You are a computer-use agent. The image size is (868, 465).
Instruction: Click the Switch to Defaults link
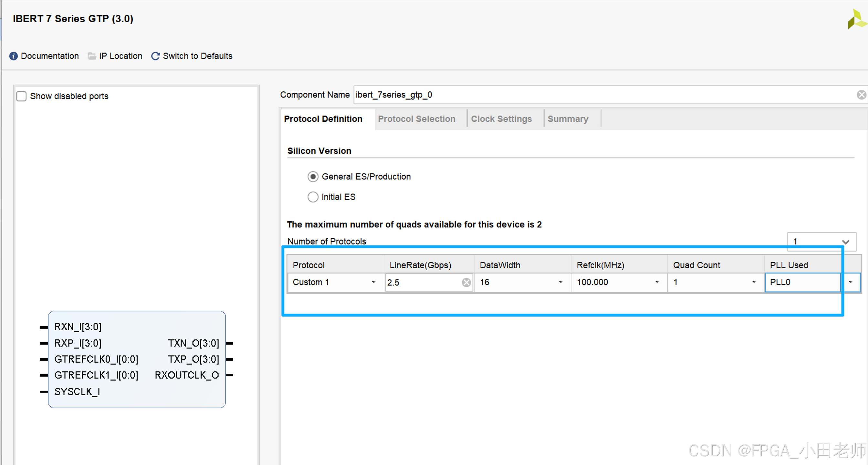click(x=197, y=56)
